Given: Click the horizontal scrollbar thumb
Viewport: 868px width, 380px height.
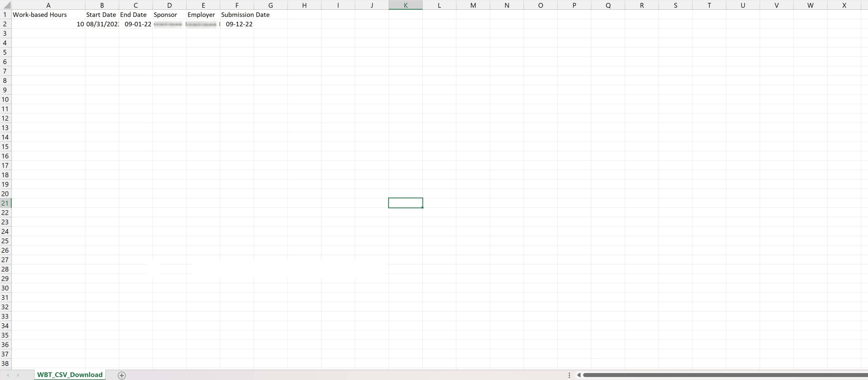Looking at the screenshot, I should click(725, 375).
